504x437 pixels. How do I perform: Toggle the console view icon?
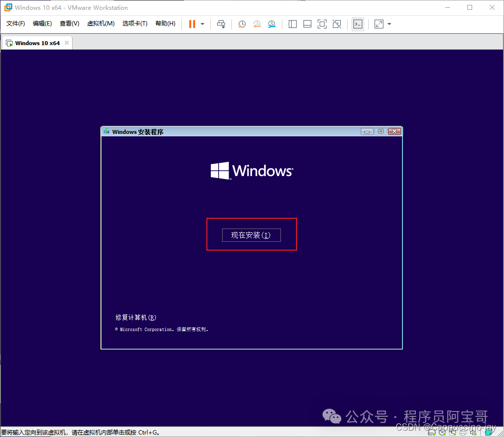click(358, 24)
